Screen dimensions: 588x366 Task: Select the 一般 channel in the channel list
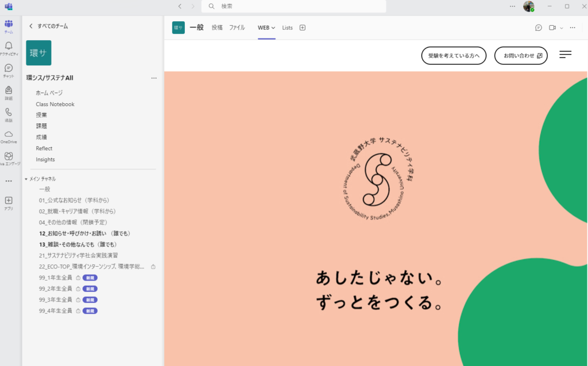(45, 189)
